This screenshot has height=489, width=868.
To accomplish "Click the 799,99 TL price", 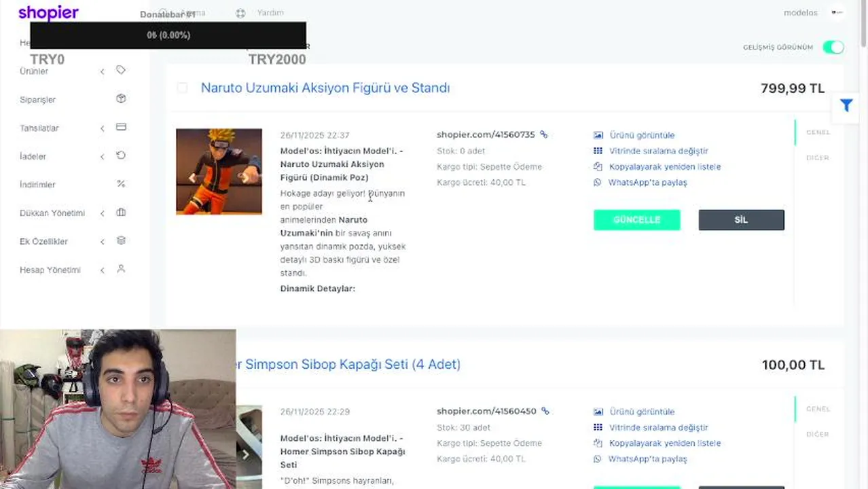I will (x=793, y=88).
